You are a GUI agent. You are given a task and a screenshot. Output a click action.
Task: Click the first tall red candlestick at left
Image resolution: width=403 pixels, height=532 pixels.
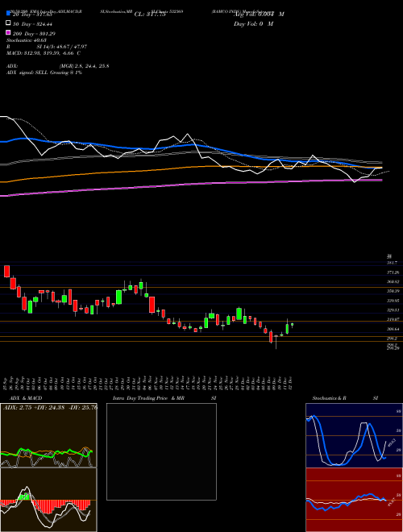click(x=6, y=271)
